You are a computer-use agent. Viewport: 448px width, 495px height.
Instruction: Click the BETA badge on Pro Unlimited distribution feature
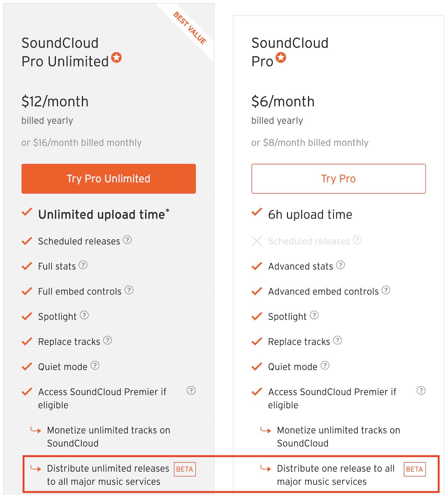pyautogui.click(x=184, y=469)
